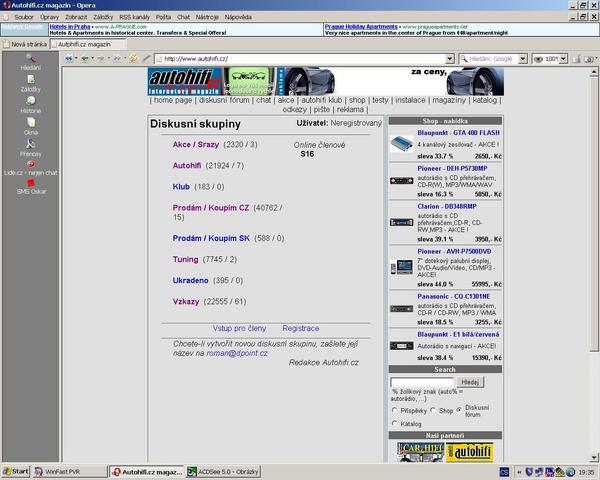Expand the Google search engine dropdown
This screenshot has height=480, width=600.
pyautogui.click(x=523, y=59)
